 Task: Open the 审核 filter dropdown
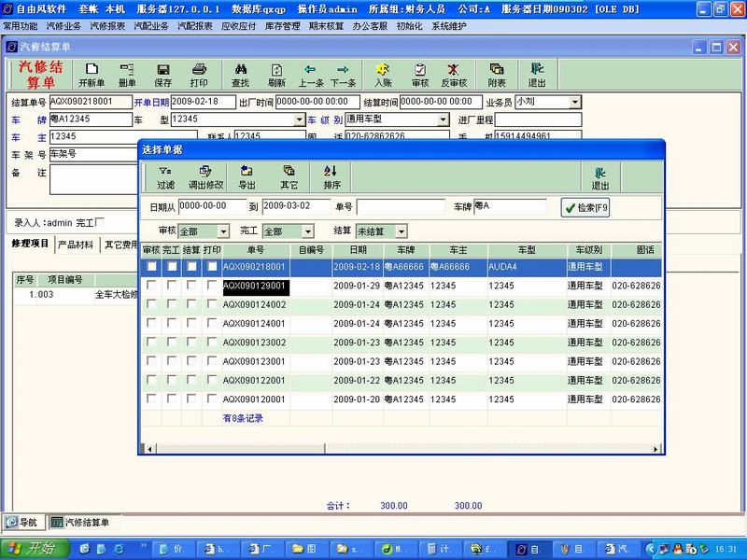tap(223, 231)
